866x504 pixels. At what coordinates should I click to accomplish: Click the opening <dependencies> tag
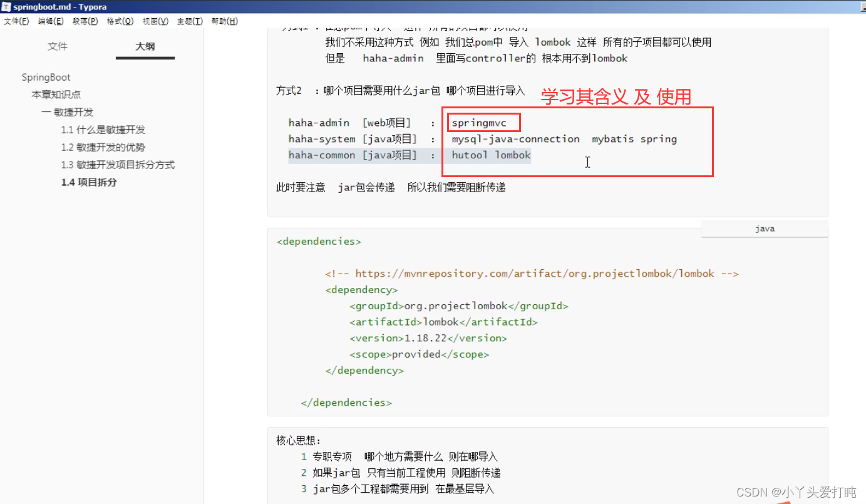point(319,241)
